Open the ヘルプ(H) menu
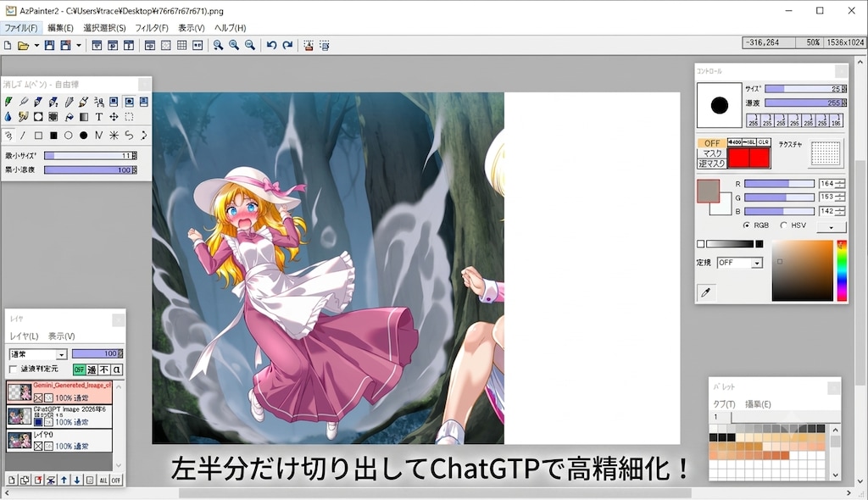Image resolution: width=868 pixels, height=500 pixels. (231, 28)
